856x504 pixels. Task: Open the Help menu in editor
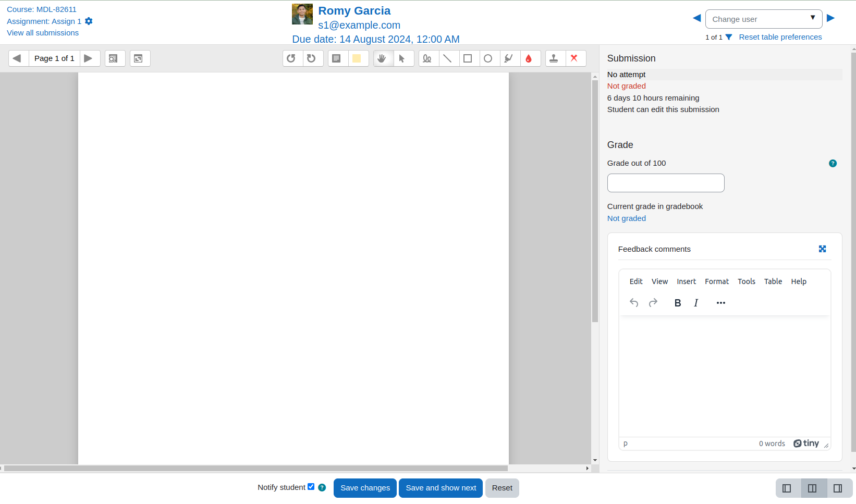tap(799, 281)
